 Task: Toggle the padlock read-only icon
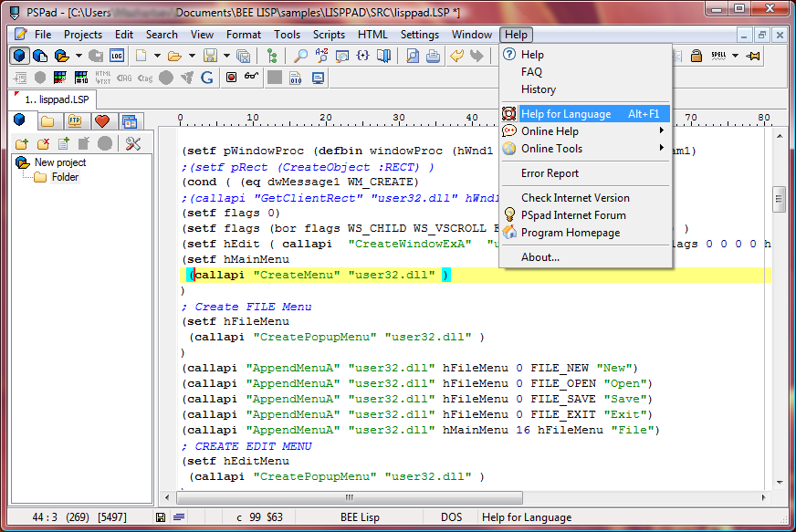point(696,56)
